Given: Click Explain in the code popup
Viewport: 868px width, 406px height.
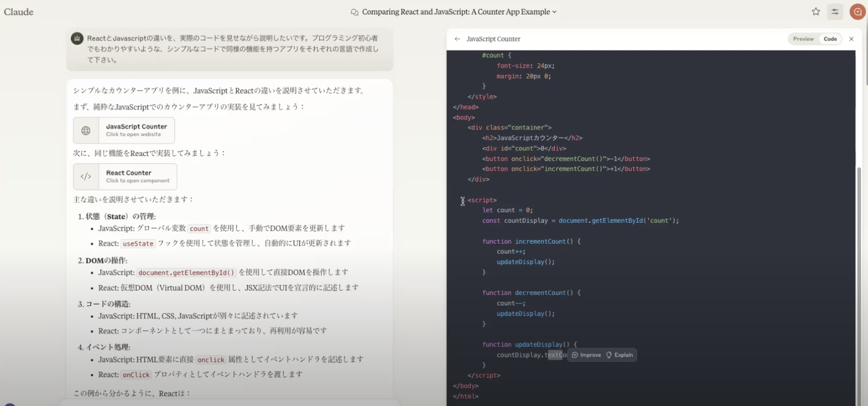Looking at the screenshot, I should click(x=619, y=355).
